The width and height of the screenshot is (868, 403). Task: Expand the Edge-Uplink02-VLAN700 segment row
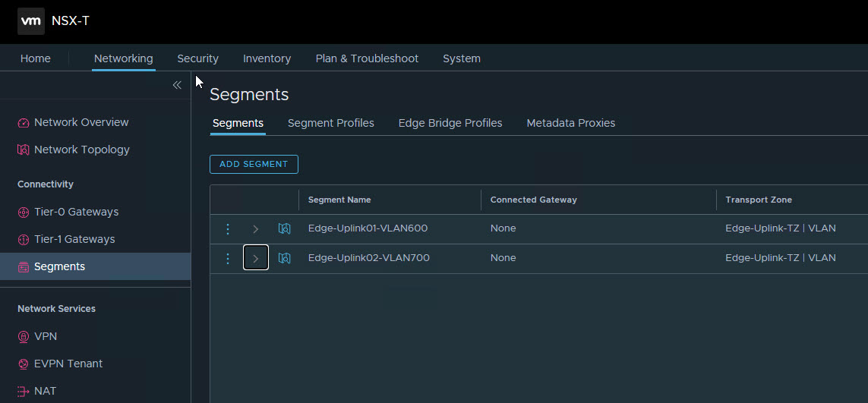[255, 258]
